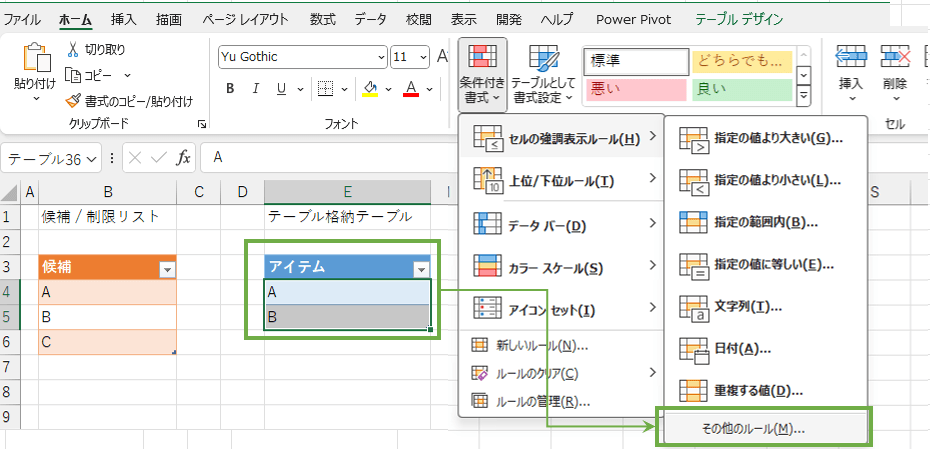Screen dimensions: 930x449
Task: Switch to the ページ レイアウト tab
Action: [x=245, y=20]
